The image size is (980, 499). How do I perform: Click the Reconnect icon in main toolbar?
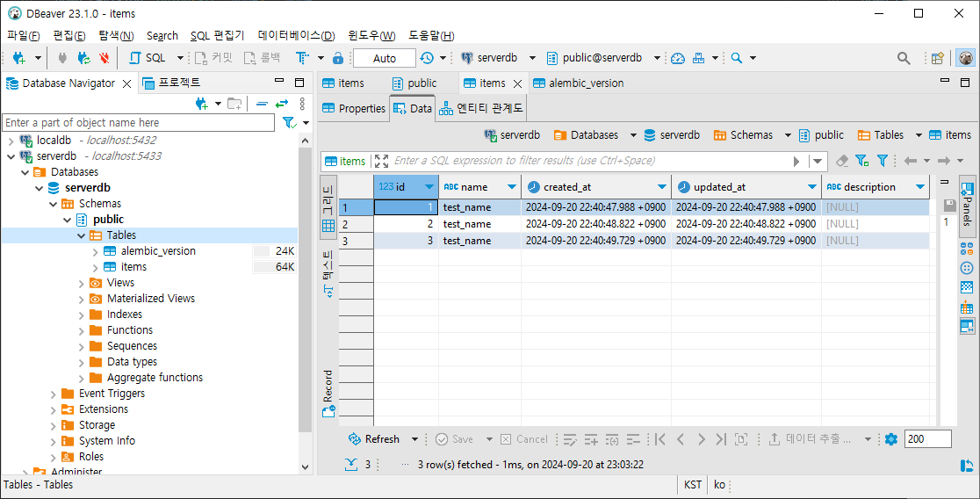pyautogui.click(x=83, y=58)
